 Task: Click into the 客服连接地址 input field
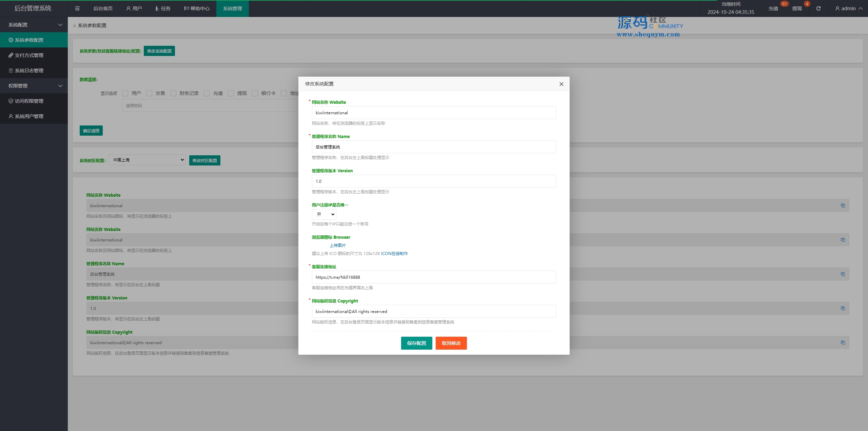click(433, 277)
